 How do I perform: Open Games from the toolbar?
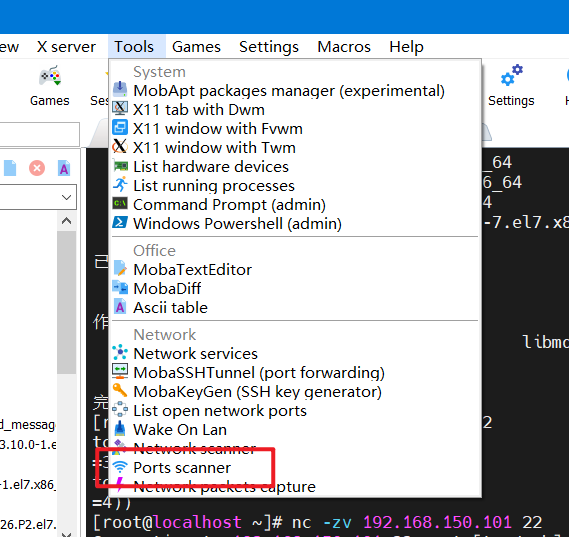(50, 86)
